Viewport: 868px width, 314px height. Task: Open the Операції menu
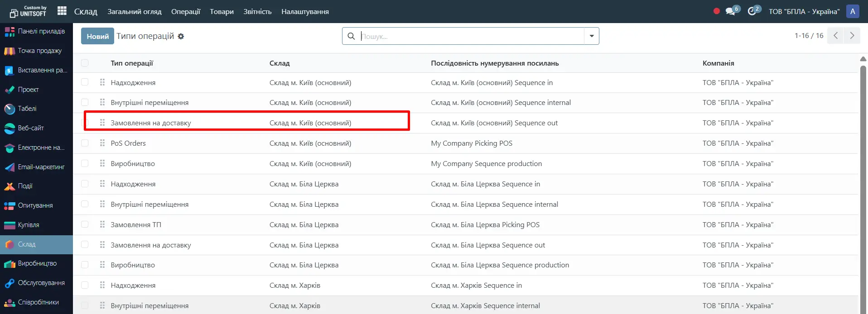coord(185,12)
